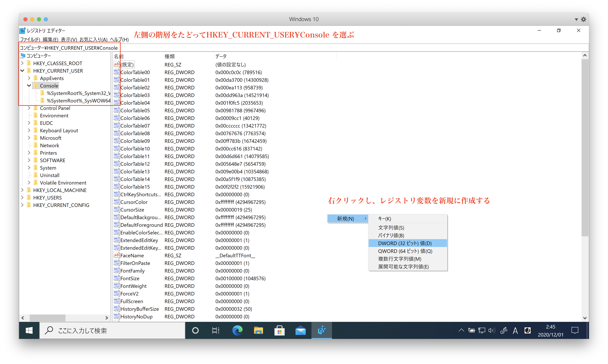Viewport: 608px width, 364px height.
Task: Choose 文字列値(S) in the submenu
Action: (408, 228)
